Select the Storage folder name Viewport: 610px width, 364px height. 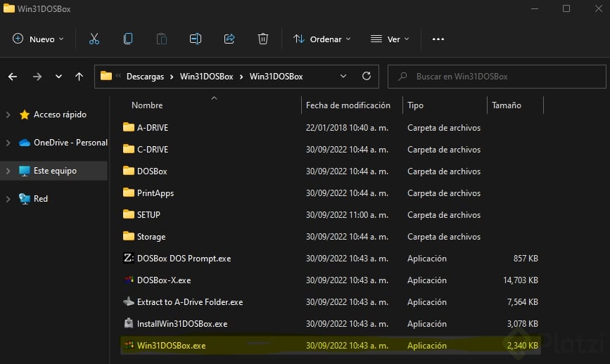[x=151, y=237]
